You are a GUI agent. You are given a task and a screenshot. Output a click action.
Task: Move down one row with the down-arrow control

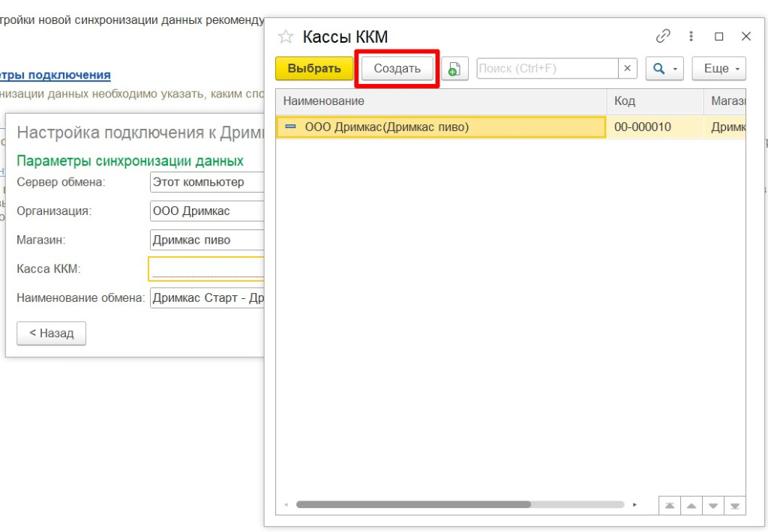tap(712, 505)
